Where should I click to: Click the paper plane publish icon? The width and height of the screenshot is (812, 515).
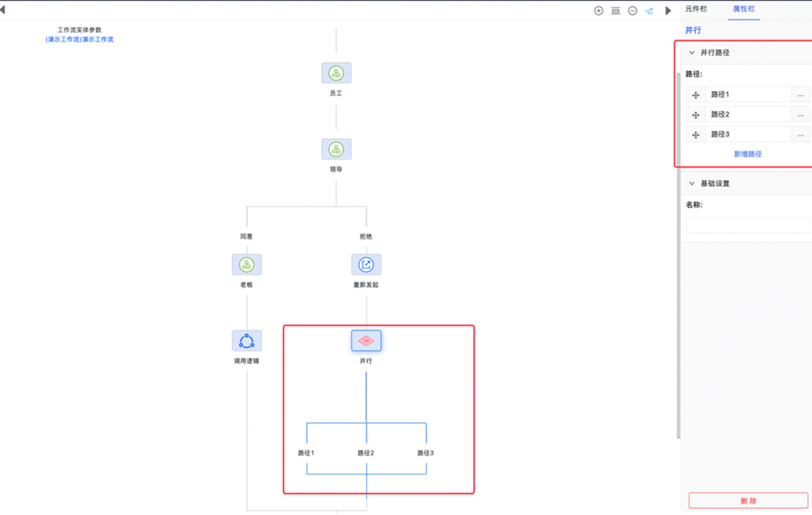pos(649,11)
